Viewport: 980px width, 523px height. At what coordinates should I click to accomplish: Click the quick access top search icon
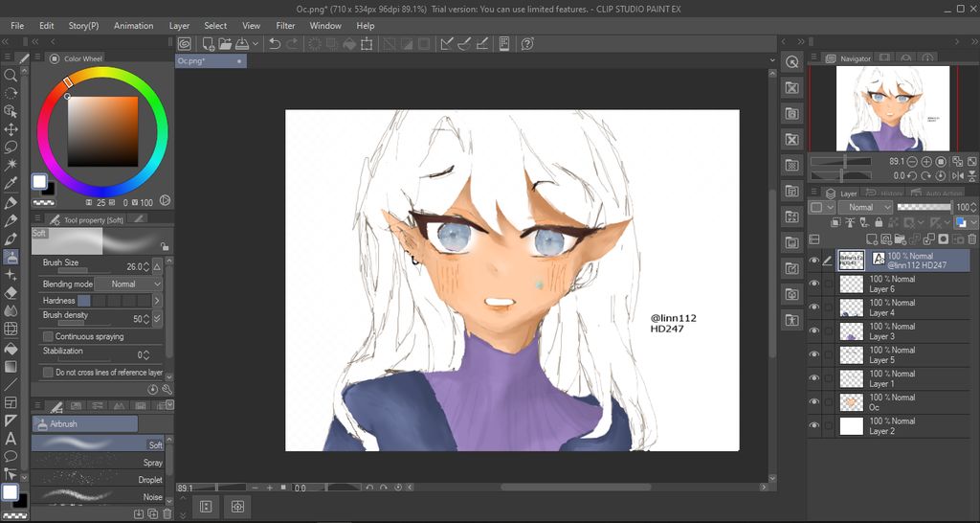point(791,62)
